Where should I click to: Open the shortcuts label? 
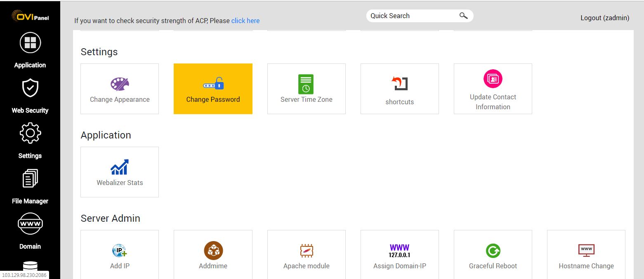[x=400, y=102]
